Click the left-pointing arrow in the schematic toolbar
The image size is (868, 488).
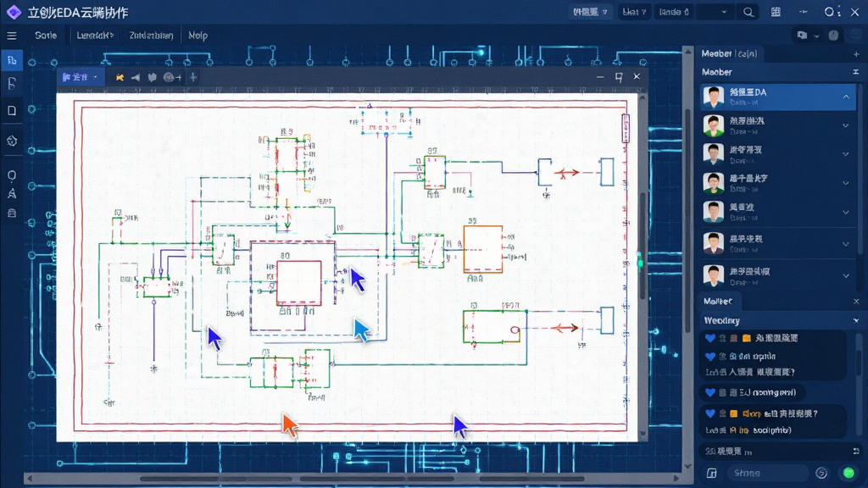(136, 77)
